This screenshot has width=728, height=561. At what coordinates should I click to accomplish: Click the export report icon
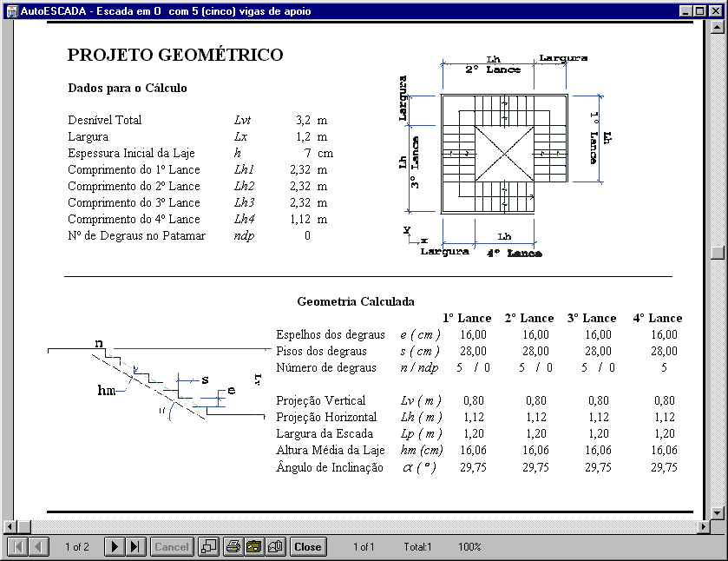click(254, 547)
